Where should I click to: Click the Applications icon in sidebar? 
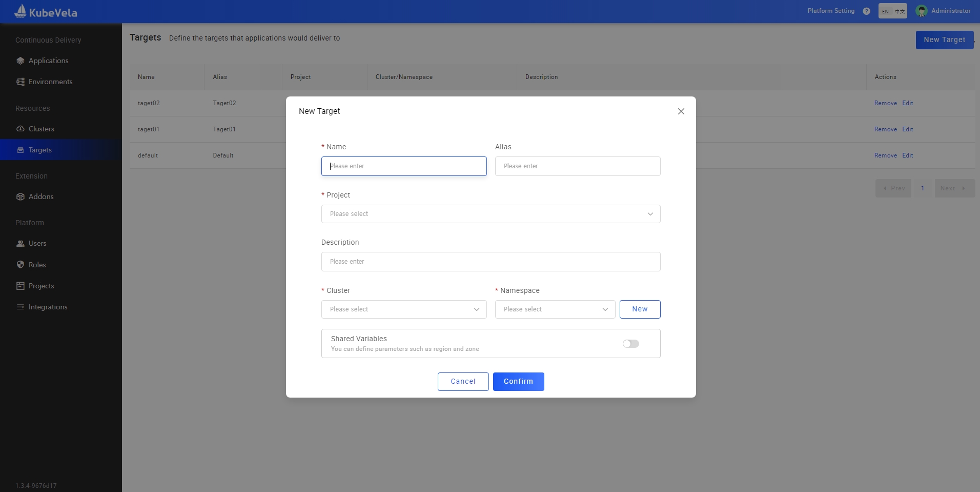tap(21, 61)
